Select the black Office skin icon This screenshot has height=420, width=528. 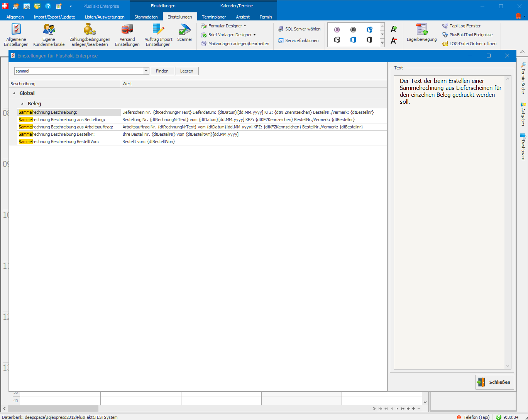[x=369, y=40]
